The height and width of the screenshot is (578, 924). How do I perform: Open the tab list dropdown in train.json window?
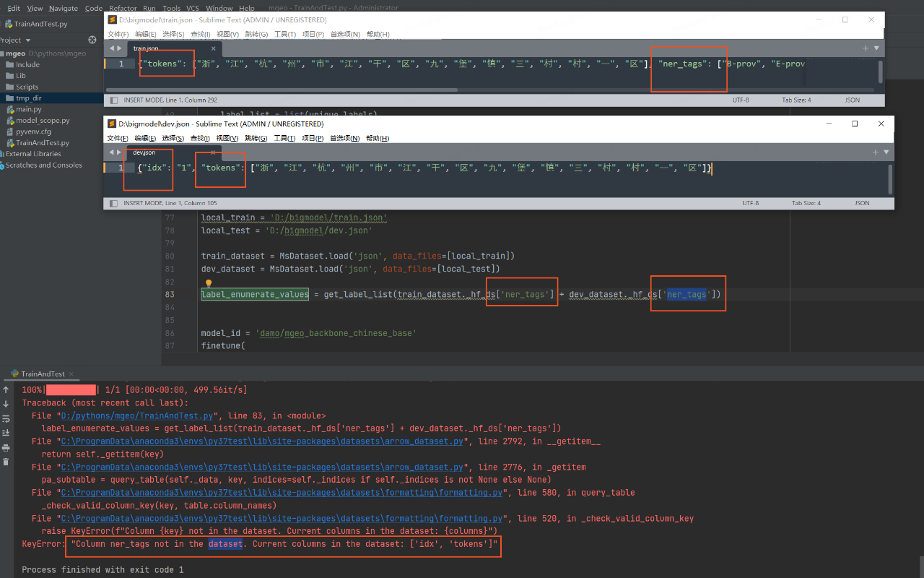[x=876, y=48]
